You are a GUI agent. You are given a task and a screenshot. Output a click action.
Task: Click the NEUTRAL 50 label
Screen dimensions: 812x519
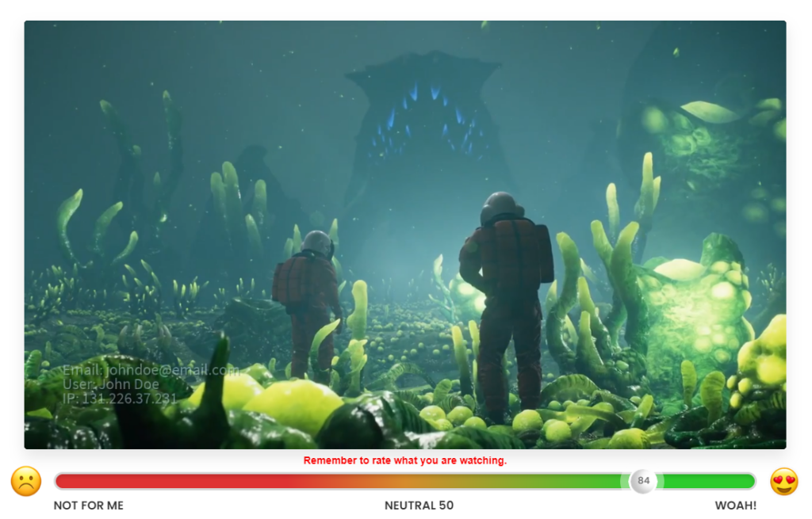point(419,506)
